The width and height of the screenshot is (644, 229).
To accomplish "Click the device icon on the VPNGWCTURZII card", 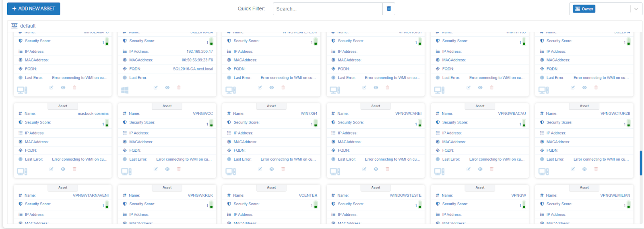I will [x=544, y=172].
